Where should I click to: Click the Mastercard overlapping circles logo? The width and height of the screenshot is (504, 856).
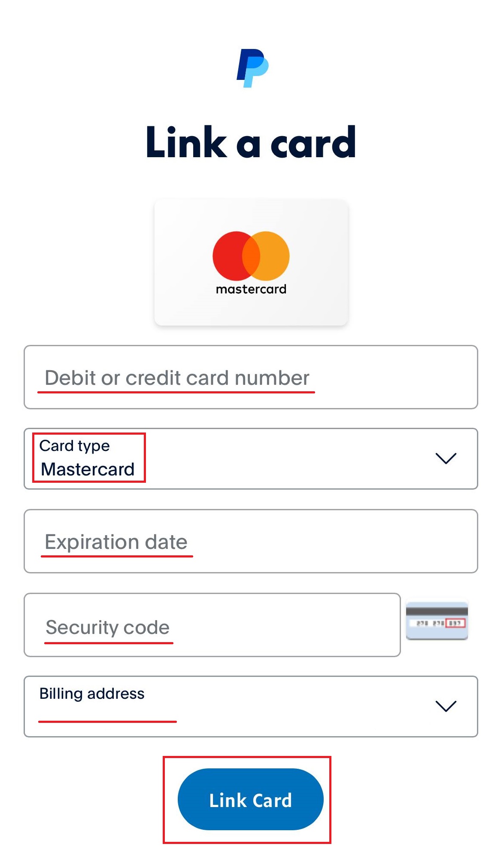(251, 256)
